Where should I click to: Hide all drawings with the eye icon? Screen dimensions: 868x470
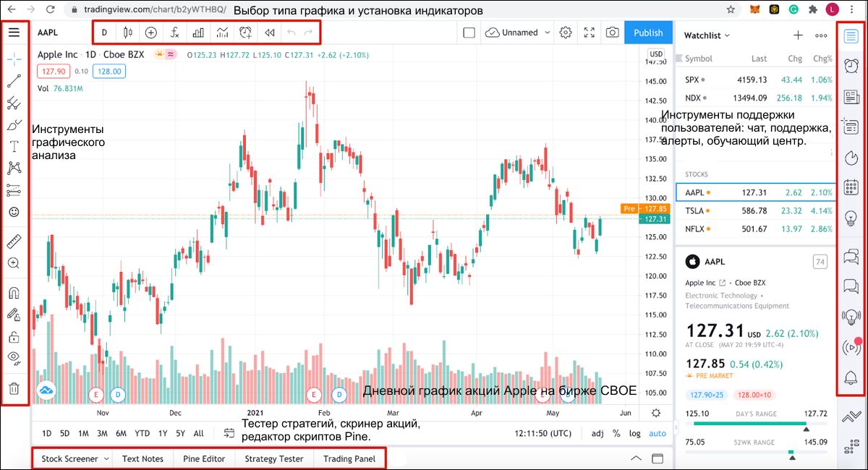(14, 357)
